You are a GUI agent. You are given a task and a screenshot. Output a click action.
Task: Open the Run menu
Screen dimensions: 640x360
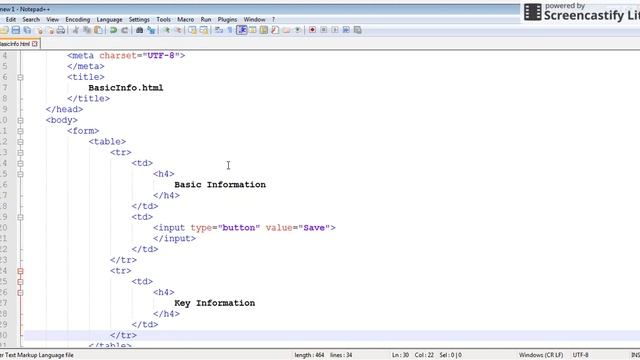(206, 20)
